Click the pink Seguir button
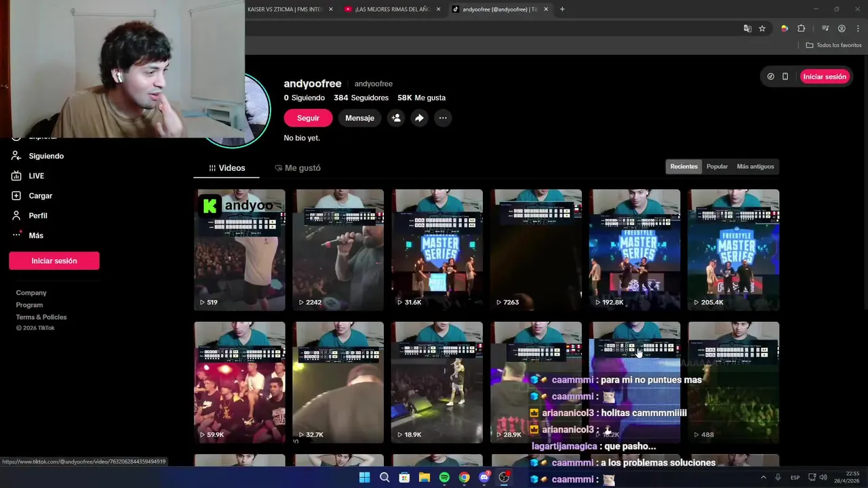The width and height of the screenshot is (868, 488). click(x=308, y=118)
